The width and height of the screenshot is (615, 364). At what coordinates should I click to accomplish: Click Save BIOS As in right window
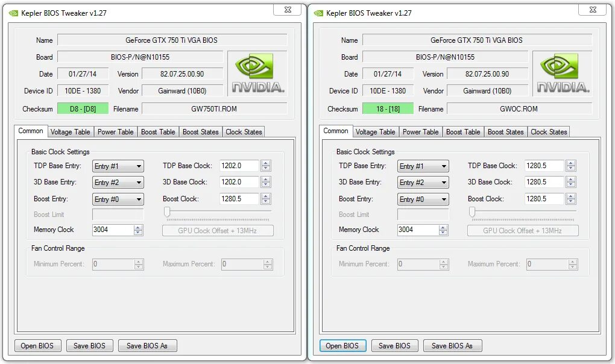point(452,345)
